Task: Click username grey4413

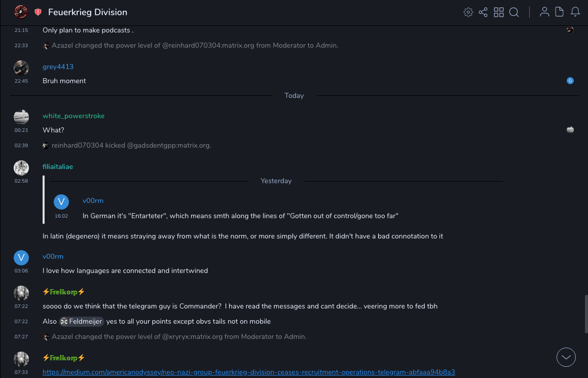Action: 58,66
